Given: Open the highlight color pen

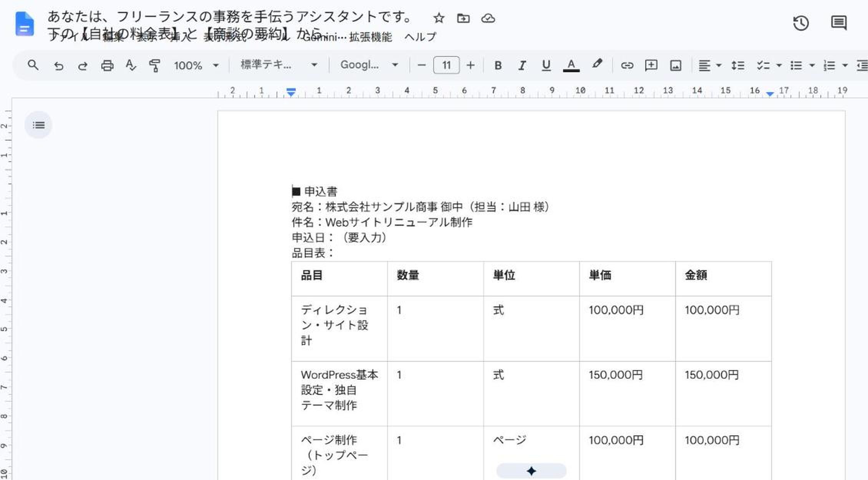Looking at the screenshot, I should tap(597, 64).
